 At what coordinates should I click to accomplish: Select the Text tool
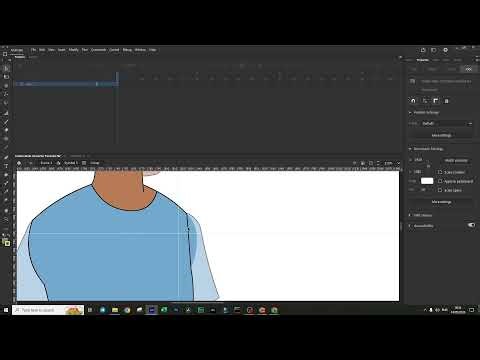(x=6, y=166)
